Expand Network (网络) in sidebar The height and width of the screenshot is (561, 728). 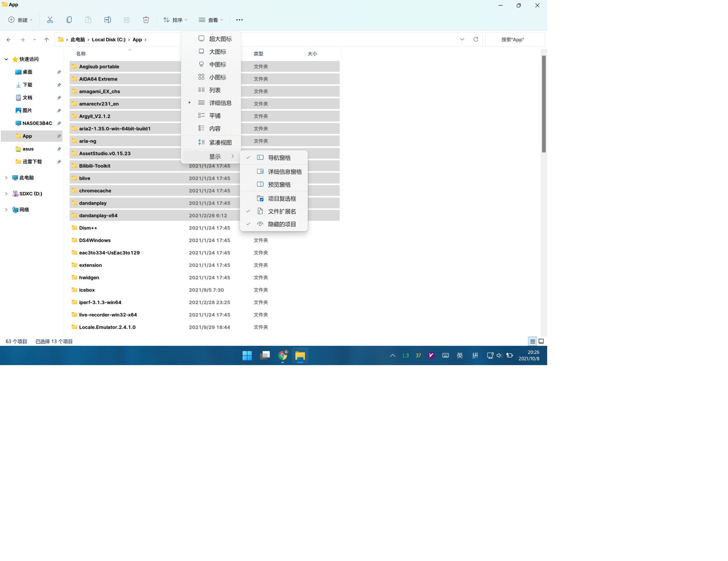point(6,209)
